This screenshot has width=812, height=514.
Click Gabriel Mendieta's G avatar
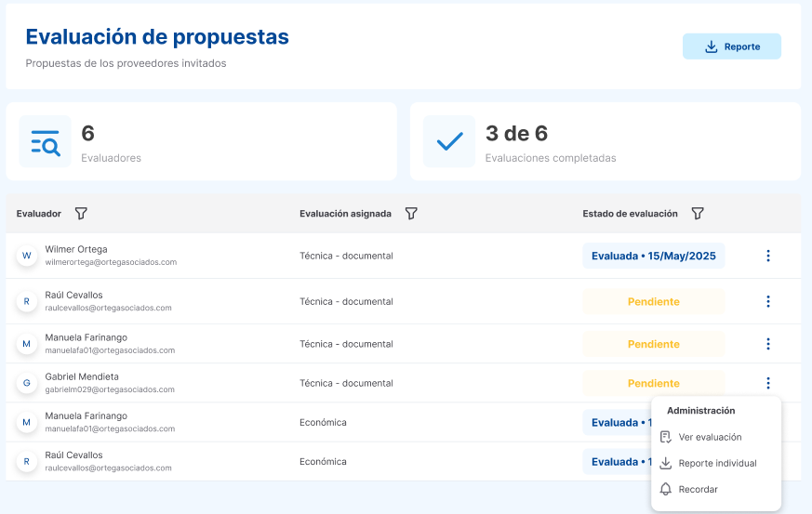(26, 383)
